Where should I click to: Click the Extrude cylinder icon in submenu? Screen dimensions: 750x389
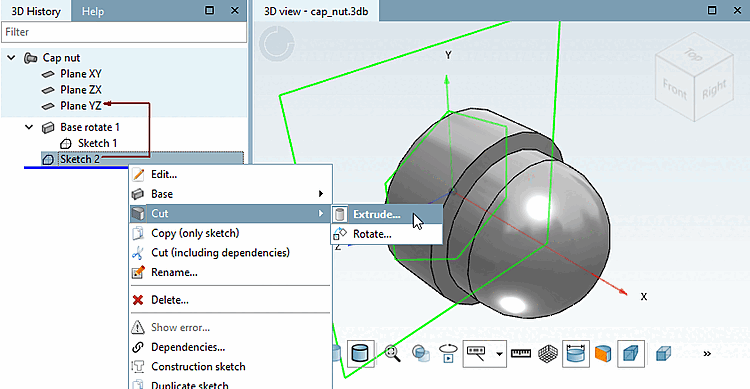[x=340, y=214]
